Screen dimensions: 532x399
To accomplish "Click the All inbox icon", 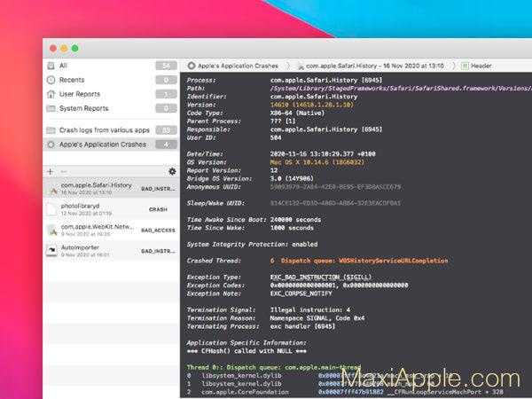I will 51,66.
